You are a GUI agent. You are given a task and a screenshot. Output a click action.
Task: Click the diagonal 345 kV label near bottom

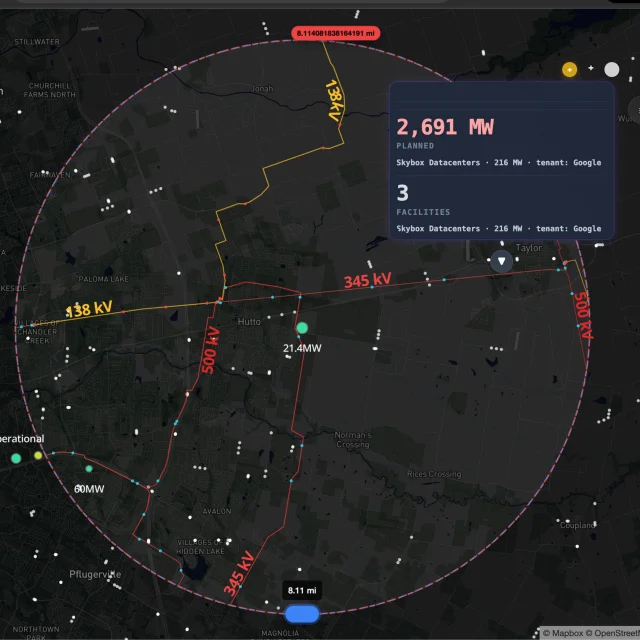pyautogui.click(x=239, y=573)
